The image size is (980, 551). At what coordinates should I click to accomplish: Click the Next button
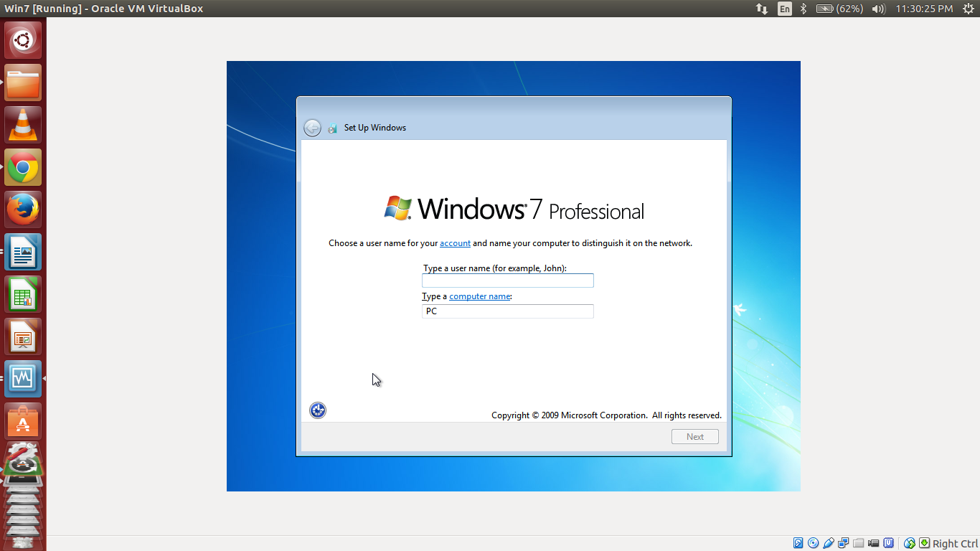[695, 436]
